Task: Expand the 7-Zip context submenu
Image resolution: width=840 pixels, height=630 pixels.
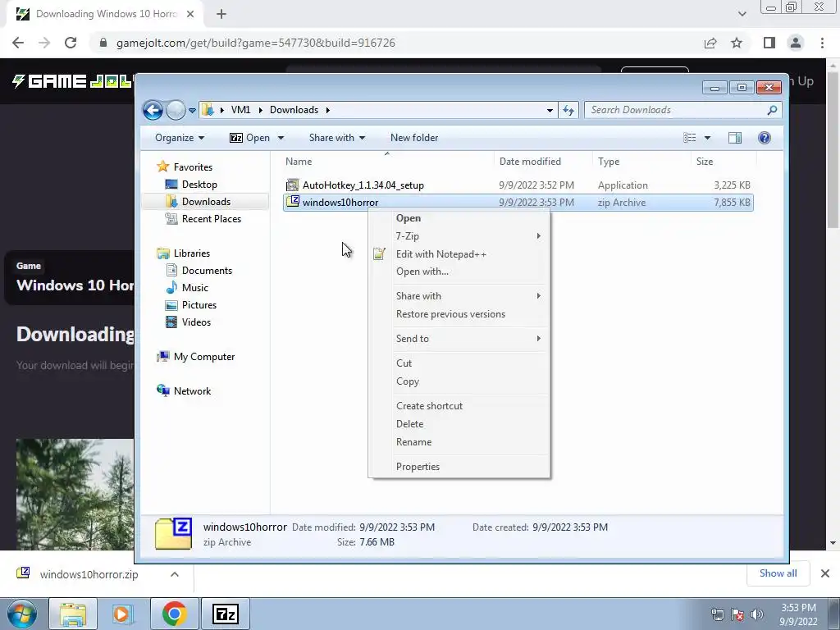Action: [459, 236]
